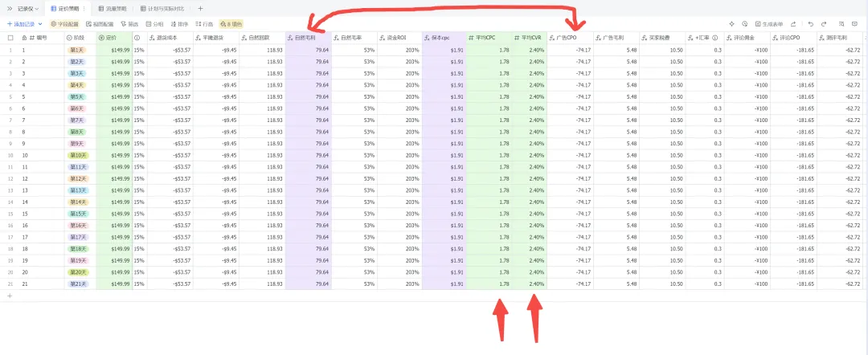Switch to the 计划与实际对比 tab

162,9
